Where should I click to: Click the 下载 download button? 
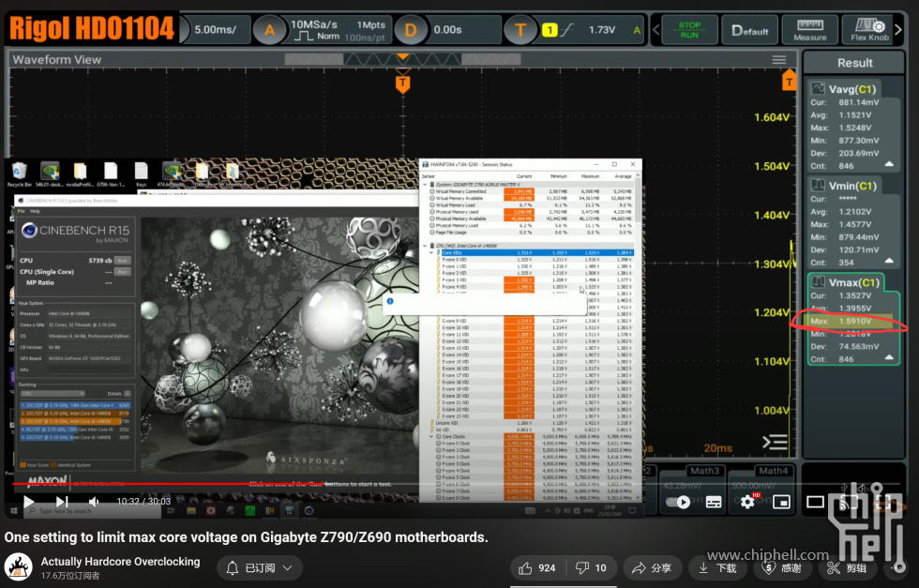(717, 567)
